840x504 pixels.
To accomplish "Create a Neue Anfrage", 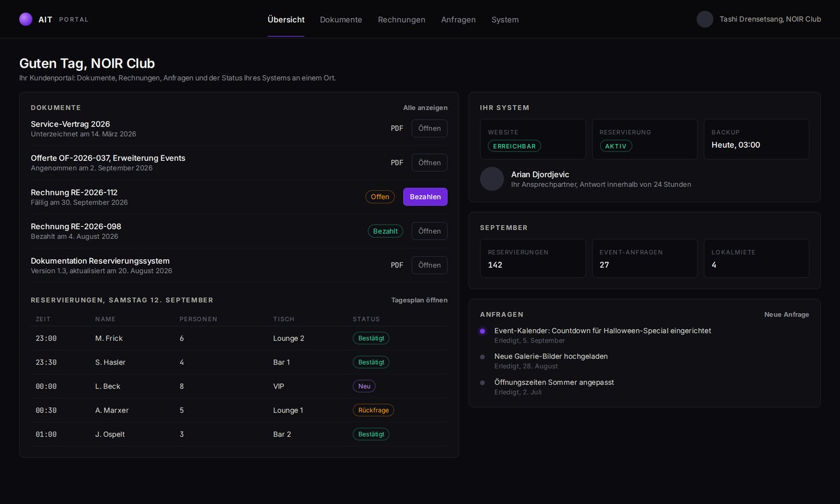I will [x=787, y=314].
